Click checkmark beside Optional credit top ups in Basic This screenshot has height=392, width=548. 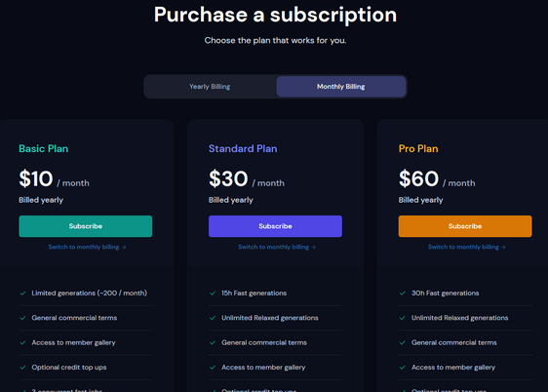[22, 368]
